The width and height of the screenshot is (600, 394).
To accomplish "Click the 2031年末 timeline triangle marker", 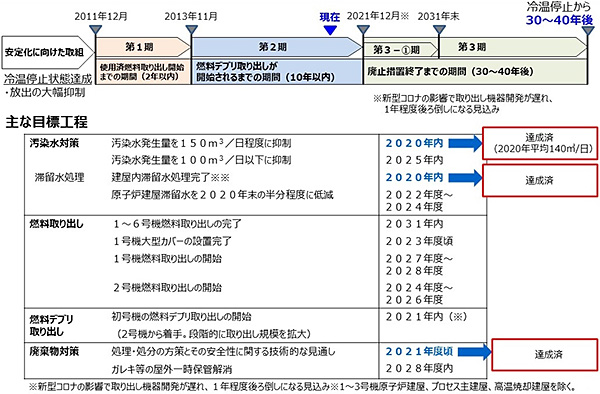I will pyautogui.click(x=439, y=30).
